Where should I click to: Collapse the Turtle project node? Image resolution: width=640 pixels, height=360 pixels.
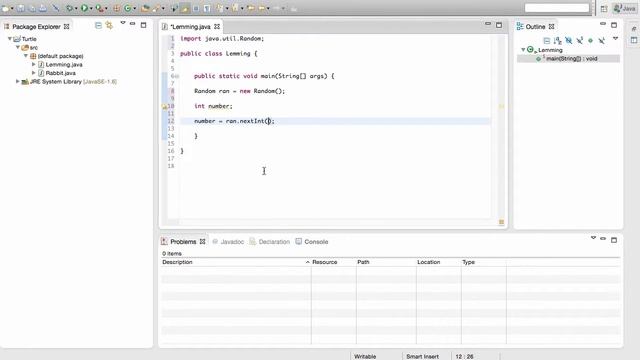point(10,39)
